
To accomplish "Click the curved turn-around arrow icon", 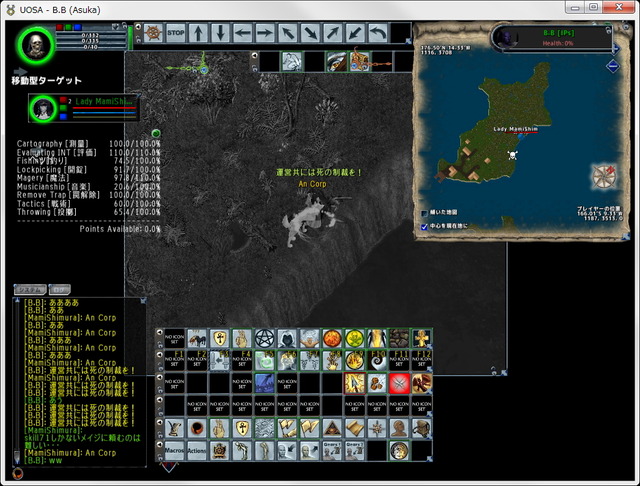I will tap(378, 33).
